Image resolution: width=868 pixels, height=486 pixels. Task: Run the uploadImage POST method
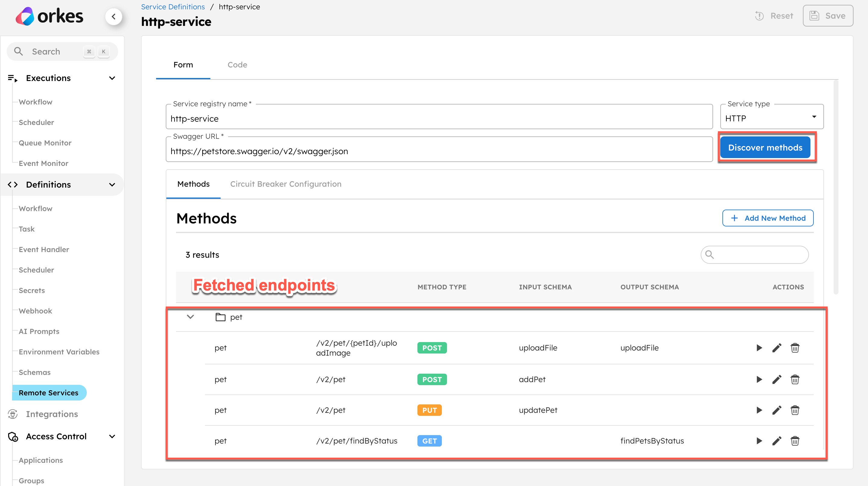pyautogui.click(x=759, y=348)
